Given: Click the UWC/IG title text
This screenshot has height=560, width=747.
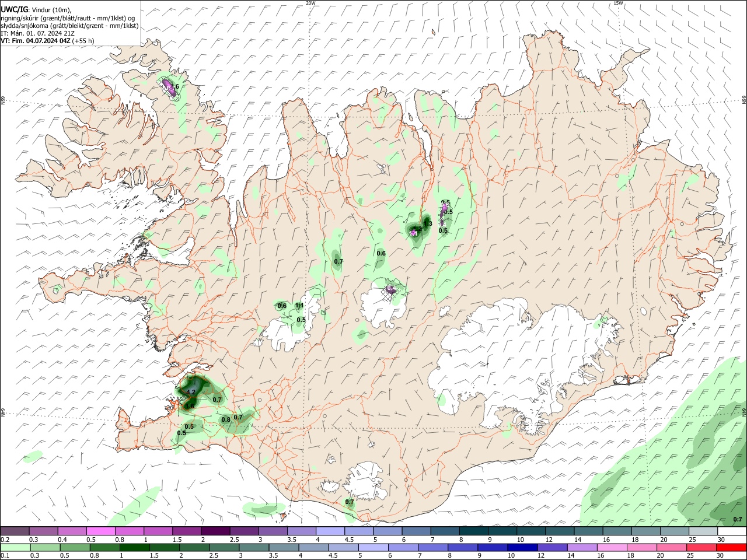Looking at the screenshot, I should [x=14, y=10].
